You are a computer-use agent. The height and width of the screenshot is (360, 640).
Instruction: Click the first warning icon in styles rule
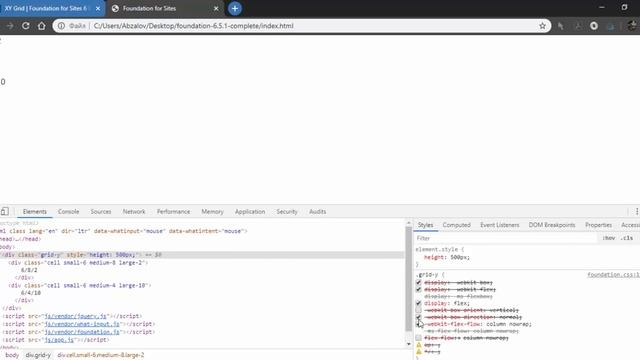418,345
